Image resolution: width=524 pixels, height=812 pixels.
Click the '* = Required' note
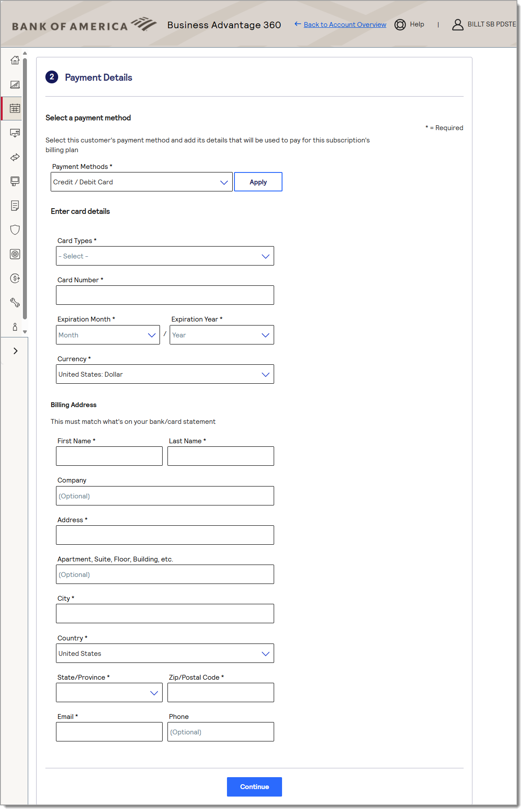(x=444, y=128)
